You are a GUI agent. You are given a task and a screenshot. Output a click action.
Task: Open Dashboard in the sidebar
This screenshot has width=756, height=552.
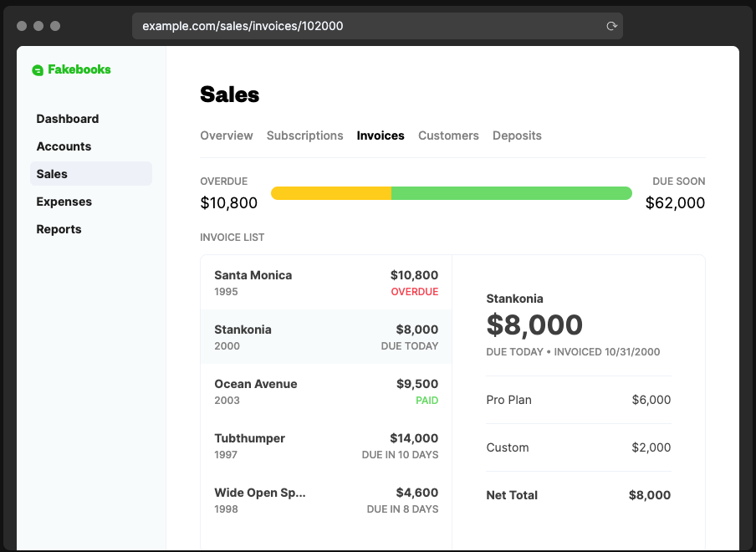click(68, 119)
